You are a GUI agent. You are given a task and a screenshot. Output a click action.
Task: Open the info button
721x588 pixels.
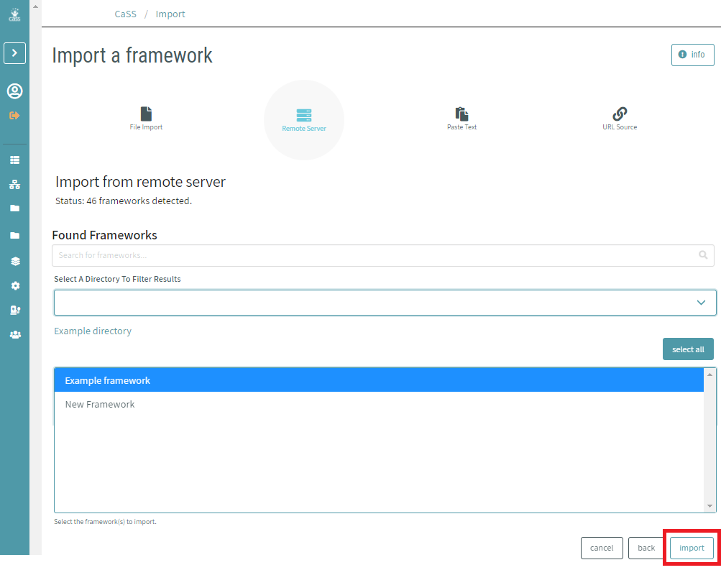(x=692, y=55)
